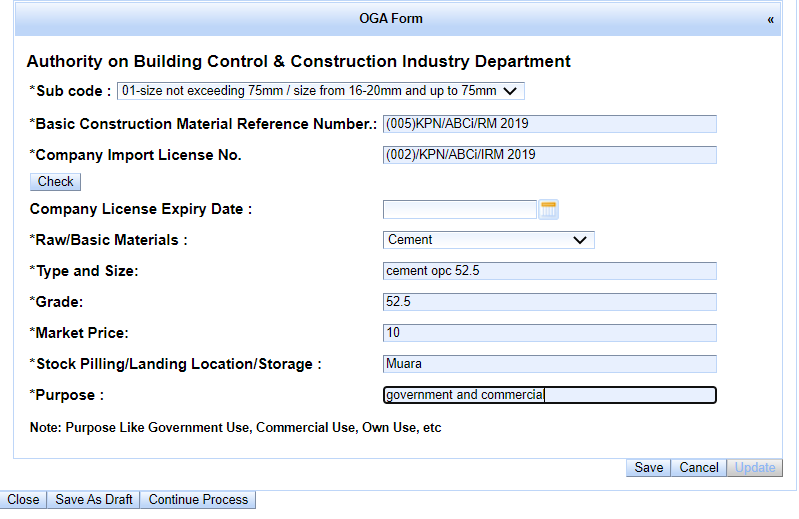799x519 pixels.
Task: Expand the Raw/Basic Materials dropdown
Action: (x=489, y=240)
